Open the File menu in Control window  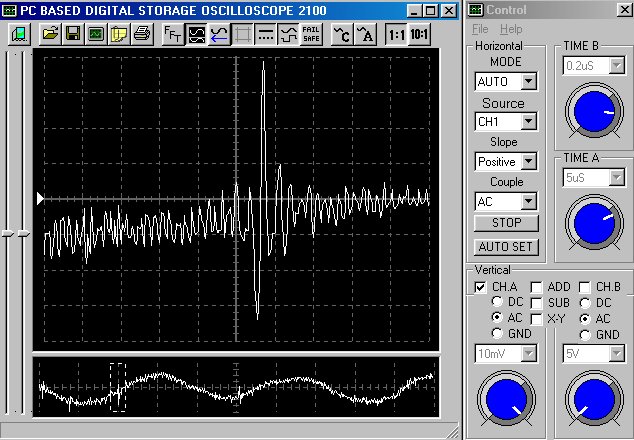(x=480, y=29)
